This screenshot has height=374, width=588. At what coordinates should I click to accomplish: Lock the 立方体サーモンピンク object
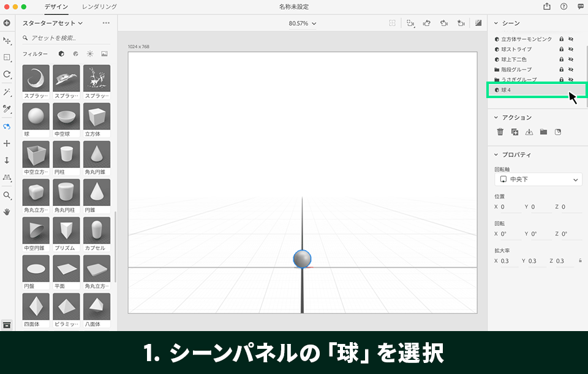pos(562,39)
